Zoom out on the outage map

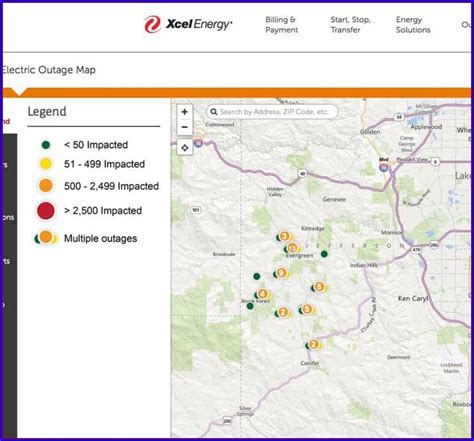pos(185,127)
